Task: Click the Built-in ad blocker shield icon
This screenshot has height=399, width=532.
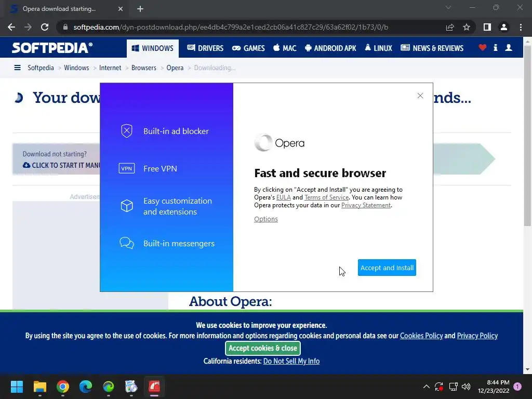Action: tap(127, 131)
